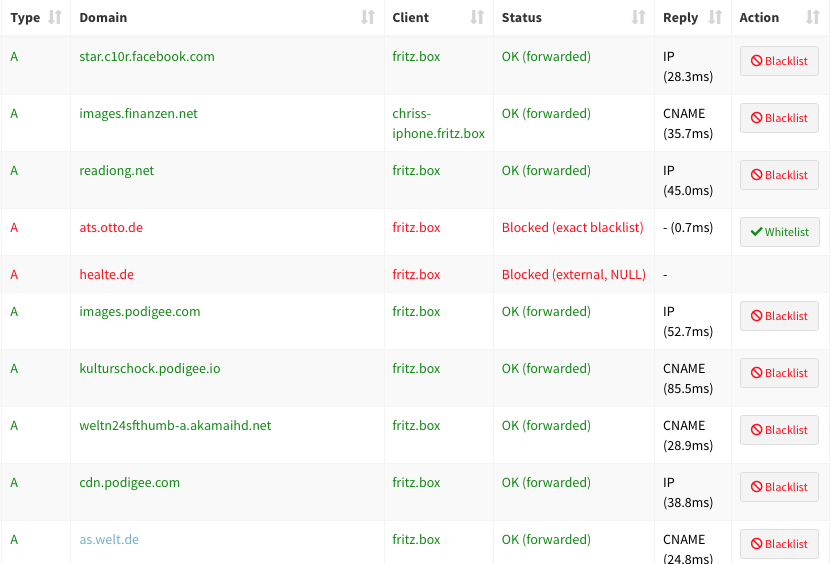Open the as.welt.de domain link
This screenshot has width=840, height=564.
tap(109, 539)
